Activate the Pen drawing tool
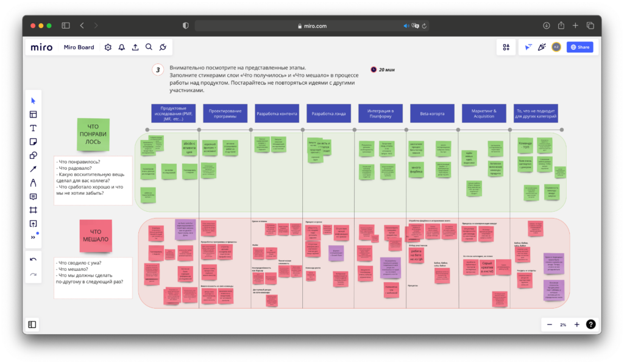Viewport: 624px width, 364px height. click(33, 183)
